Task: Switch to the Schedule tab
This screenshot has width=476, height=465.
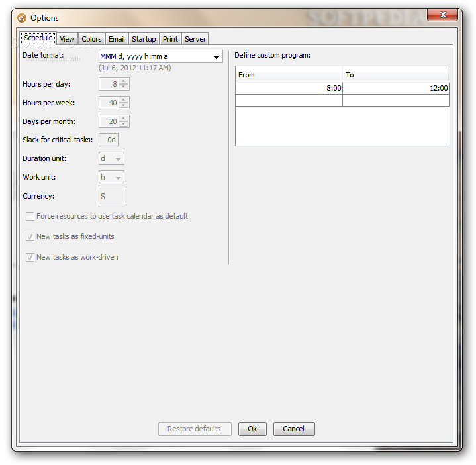Action: (x=38, y=38)
